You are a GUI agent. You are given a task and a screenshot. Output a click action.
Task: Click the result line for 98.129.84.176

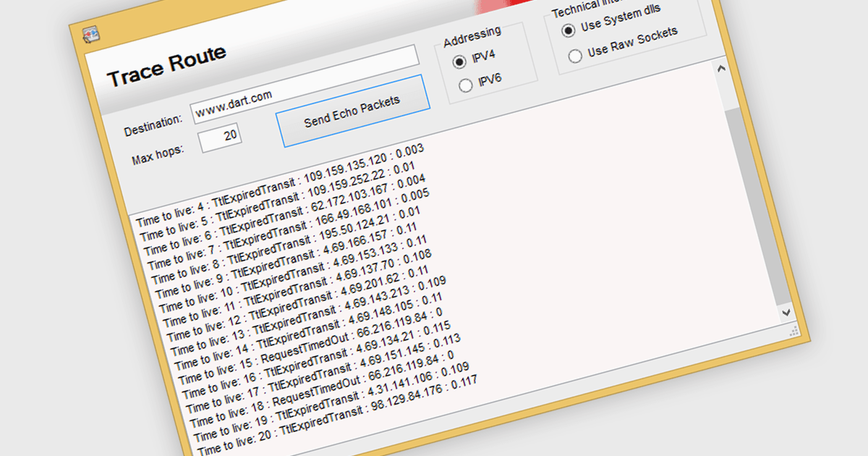[339, 415]
